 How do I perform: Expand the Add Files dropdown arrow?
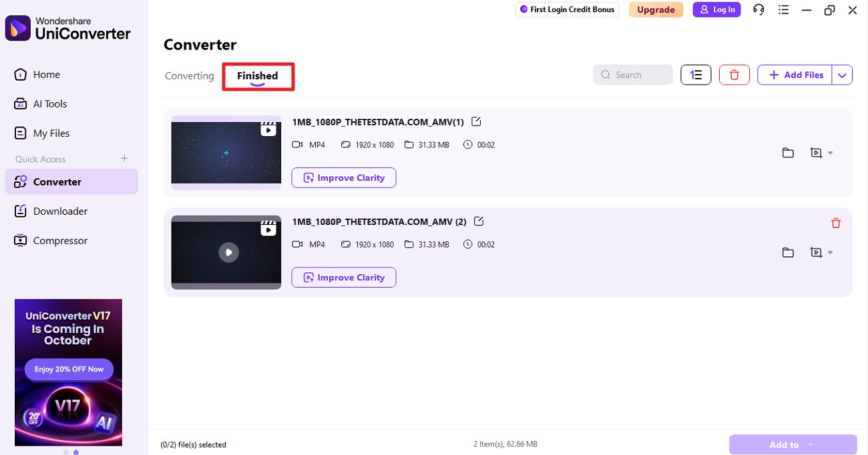pos(843,75)
